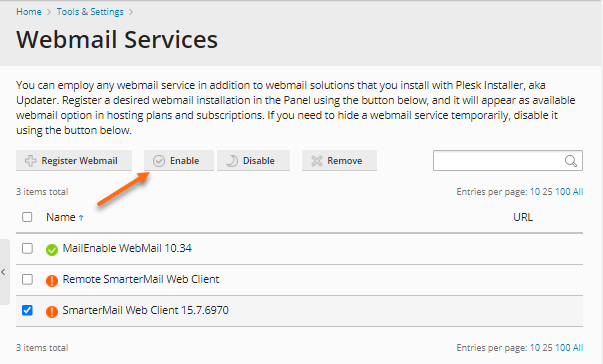Toggle the select-all checkbox in header
This screenshot has height=364, width=603.
pos(27,217)
